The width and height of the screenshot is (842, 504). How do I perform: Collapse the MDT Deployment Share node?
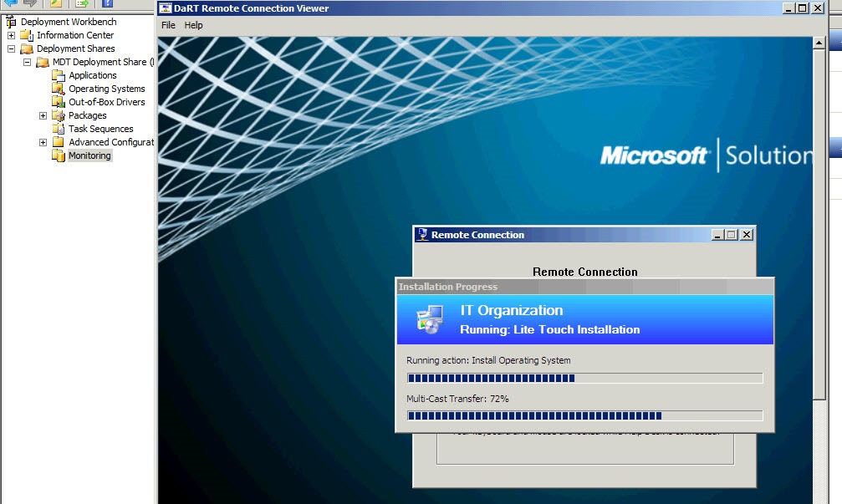tap(27, 62)
